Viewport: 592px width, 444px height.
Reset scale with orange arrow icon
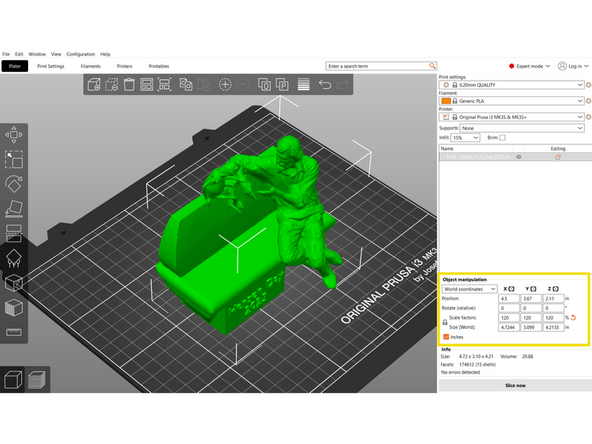tap(574, 318)
